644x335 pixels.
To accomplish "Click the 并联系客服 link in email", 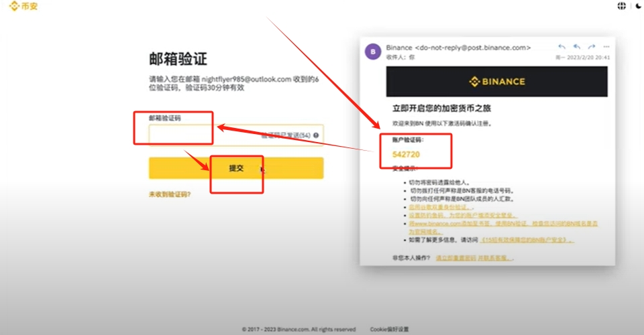I will click(495, 258).
